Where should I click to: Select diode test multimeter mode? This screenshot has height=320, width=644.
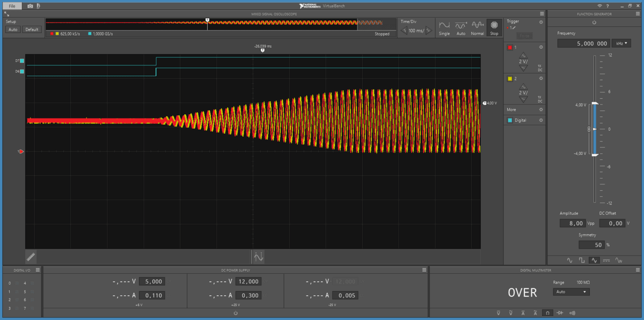(x=560, y=312)
